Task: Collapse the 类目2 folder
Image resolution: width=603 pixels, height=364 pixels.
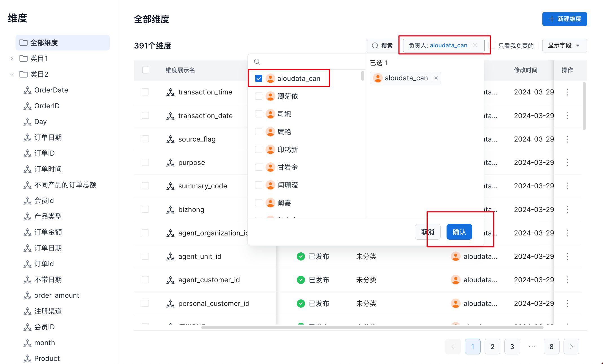Action: [x=12, y=74]
